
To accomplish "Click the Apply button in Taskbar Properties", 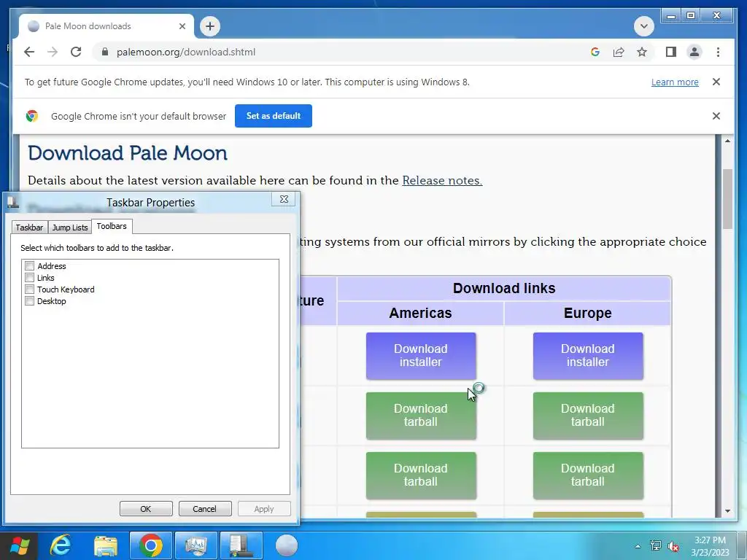I will [264, 508].
